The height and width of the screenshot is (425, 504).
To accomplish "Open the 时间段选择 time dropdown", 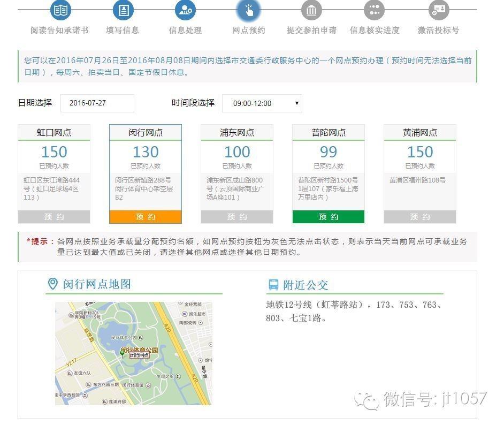I will (262, 103).
